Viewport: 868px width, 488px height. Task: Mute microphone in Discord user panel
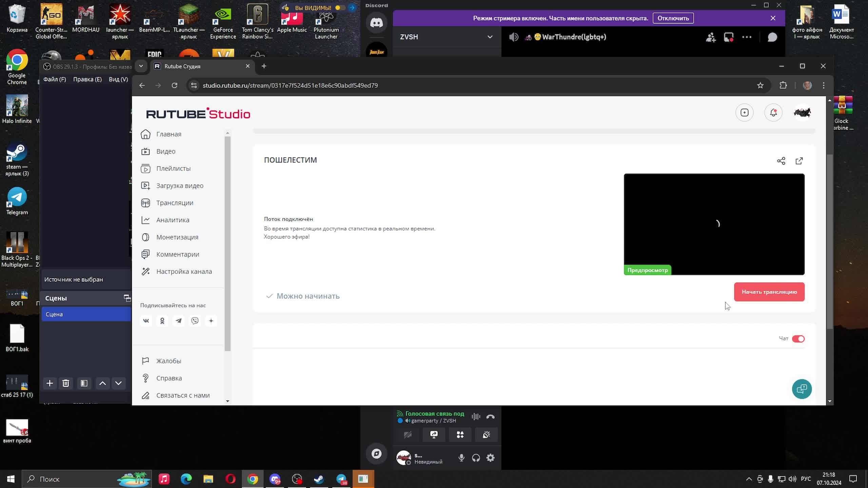[461, 458]
